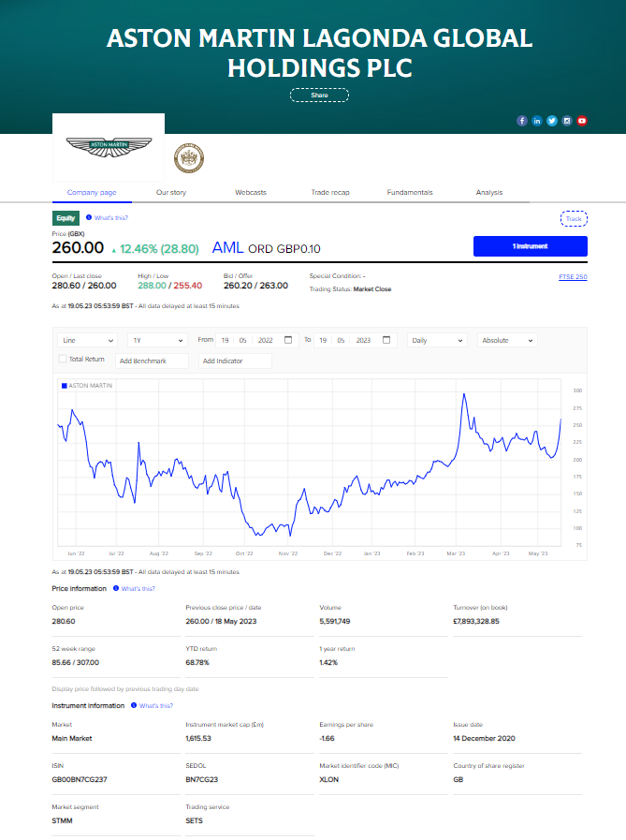The width and height of the screenshot is (626, 840).
Task: Switch to the Webcasts tab
Action: (251, 192)
